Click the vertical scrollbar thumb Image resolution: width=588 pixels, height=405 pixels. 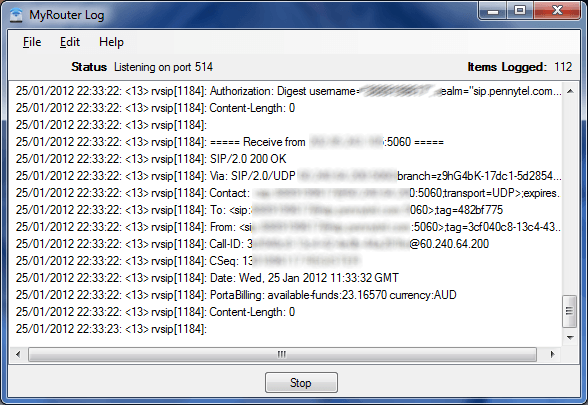coord(569,311)
